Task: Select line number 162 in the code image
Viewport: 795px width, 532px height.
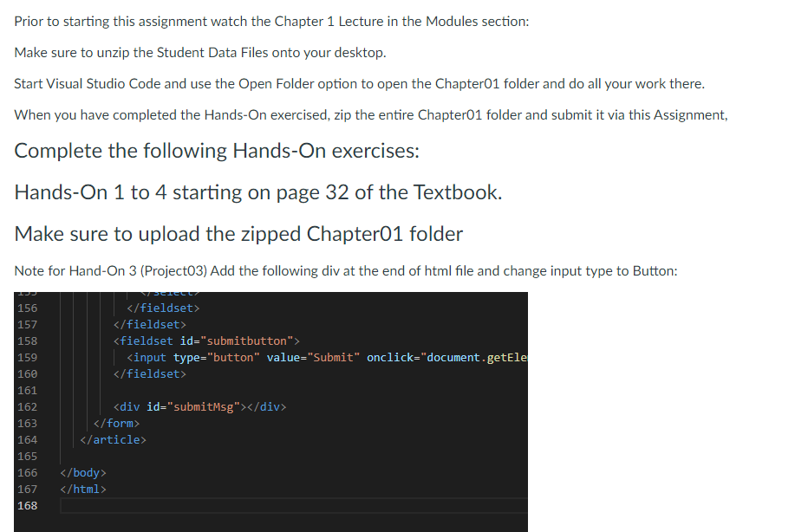Action: point(27,406)
